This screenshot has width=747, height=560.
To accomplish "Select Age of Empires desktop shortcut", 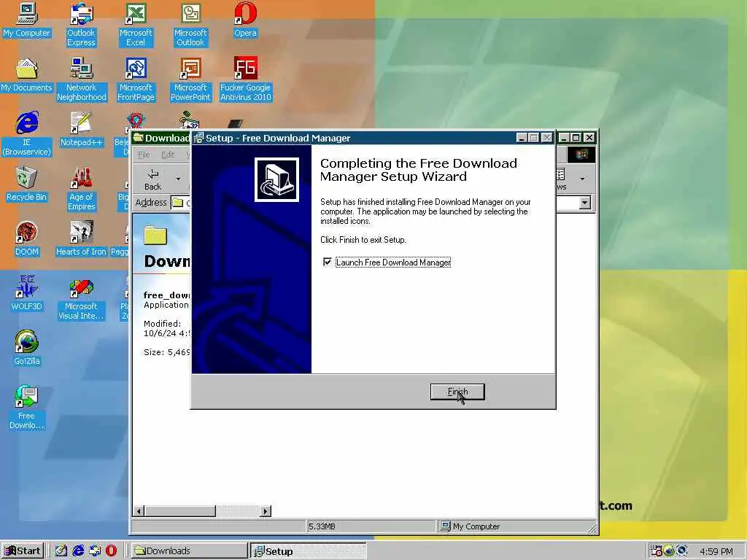I will tap(81, 189).
